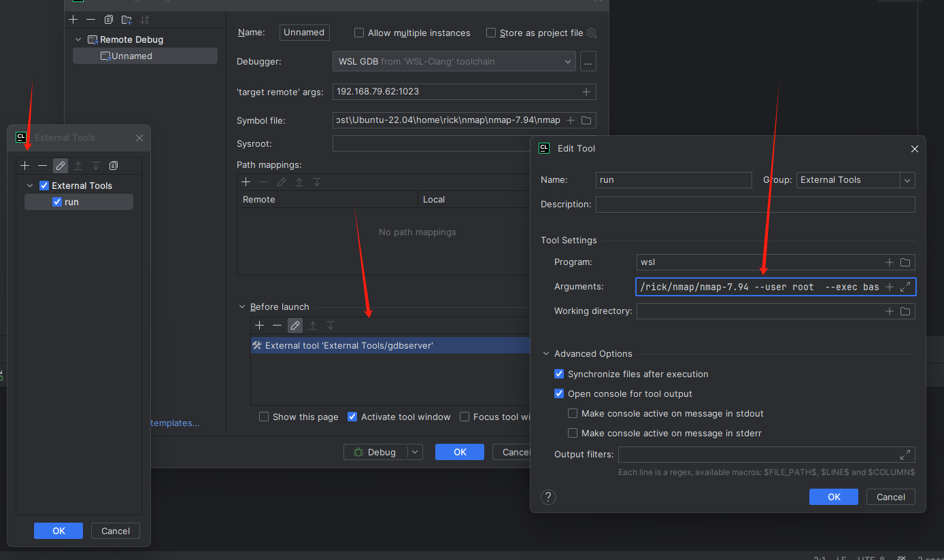Toggle Synchronize files after execution
The height and width of the screenshot is (560, 944).
click(x=559, y=374)
